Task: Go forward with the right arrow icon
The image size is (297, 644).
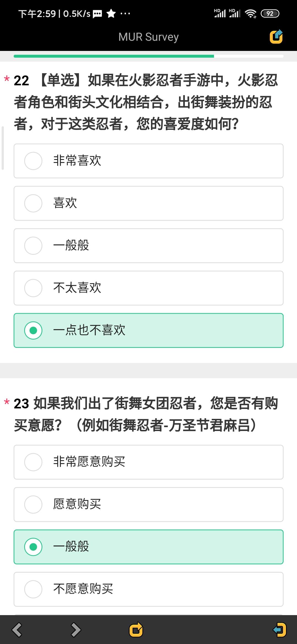Action: click(x=76, y=630)
